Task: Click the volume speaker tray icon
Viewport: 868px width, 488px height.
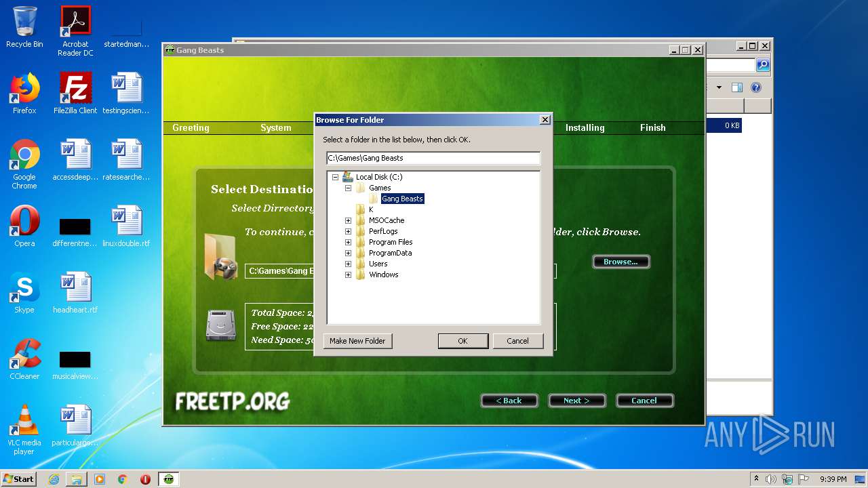Action: pos(771,479)
